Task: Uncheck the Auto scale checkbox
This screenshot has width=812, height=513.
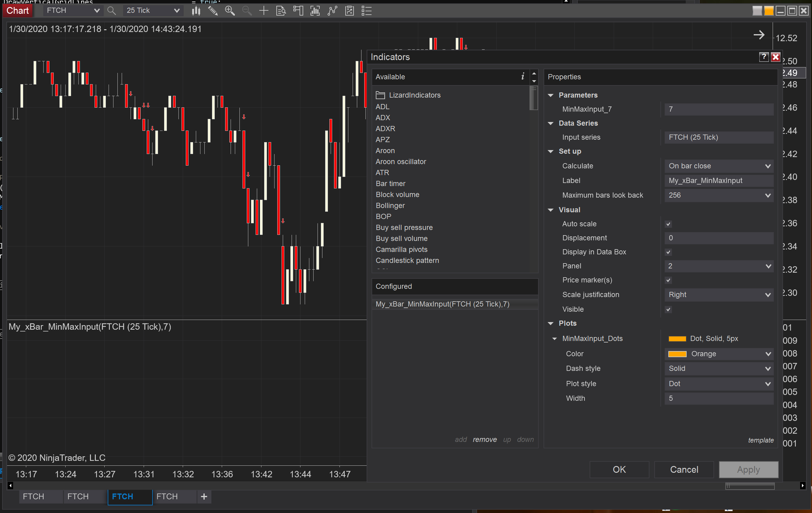Action: coord(668,224)
